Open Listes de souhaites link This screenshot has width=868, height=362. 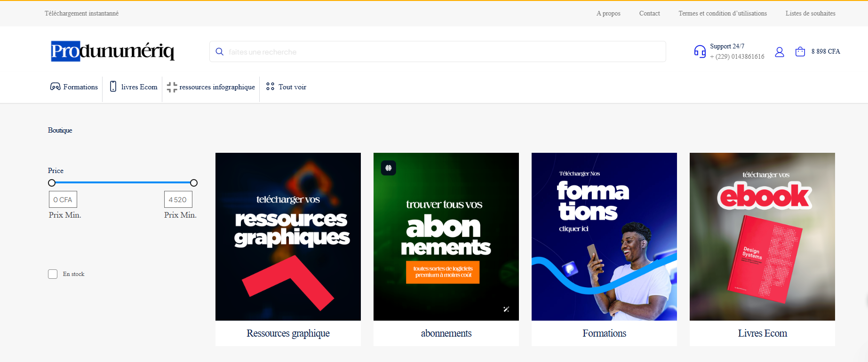pyautogui.click(x=810, y=14)
